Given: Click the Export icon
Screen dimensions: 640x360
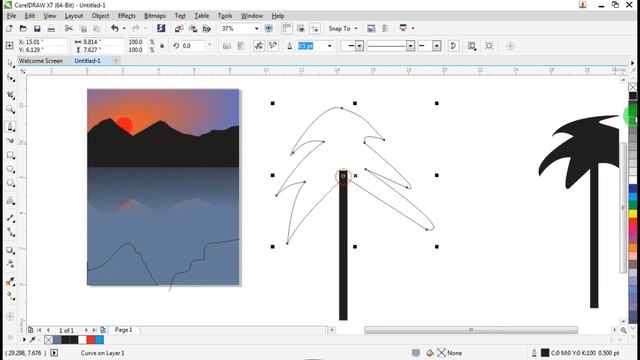Looking at the screenshot, I should click(x=193, y=29).
